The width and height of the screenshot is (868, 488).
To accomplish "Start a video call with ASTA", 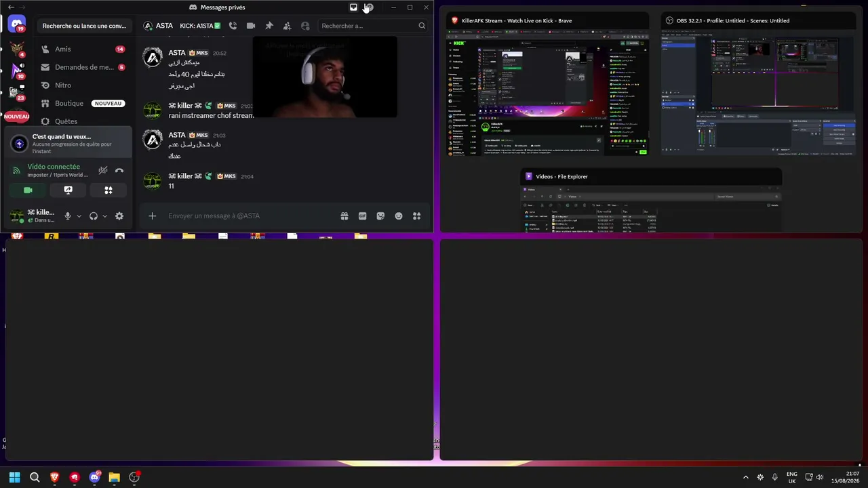I will (x=251, y=26).
